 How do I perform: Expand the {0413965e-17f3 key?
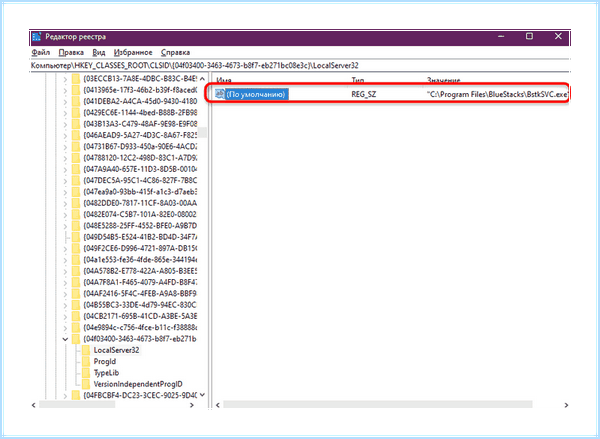[x=65, y=90]
